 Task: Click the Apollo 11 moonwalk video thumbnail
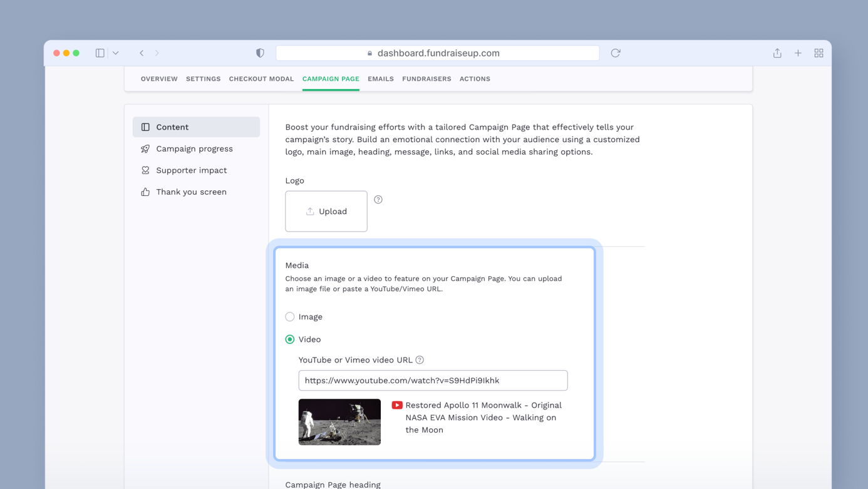point(339,422)
